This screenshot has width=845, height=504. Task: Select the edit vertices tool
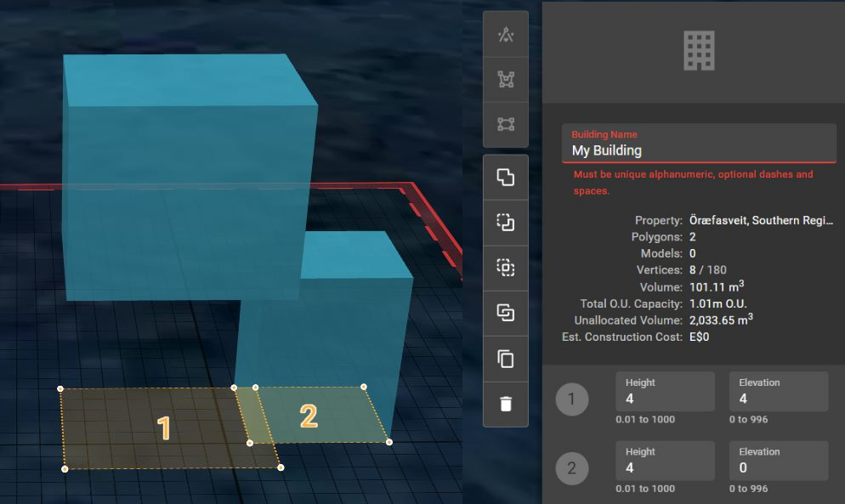tap(506, 80)
